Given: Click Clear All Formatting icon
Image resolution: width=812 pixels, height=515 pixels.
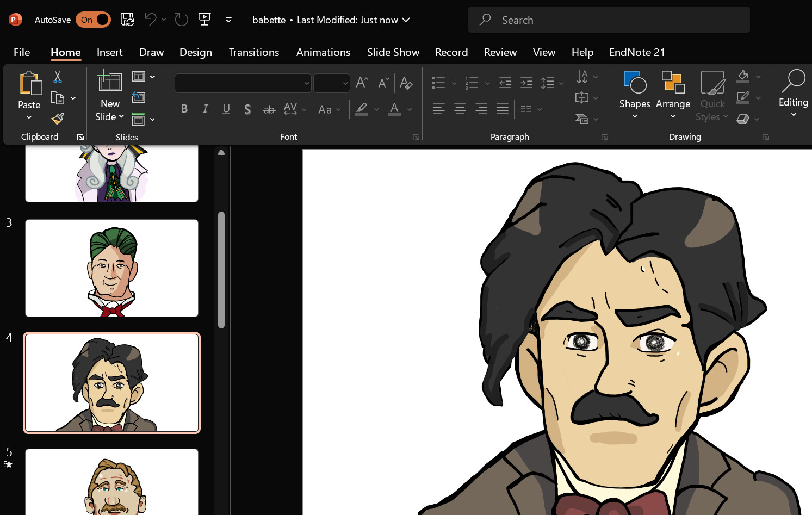Looking at the screenshot, I should 406,83.
